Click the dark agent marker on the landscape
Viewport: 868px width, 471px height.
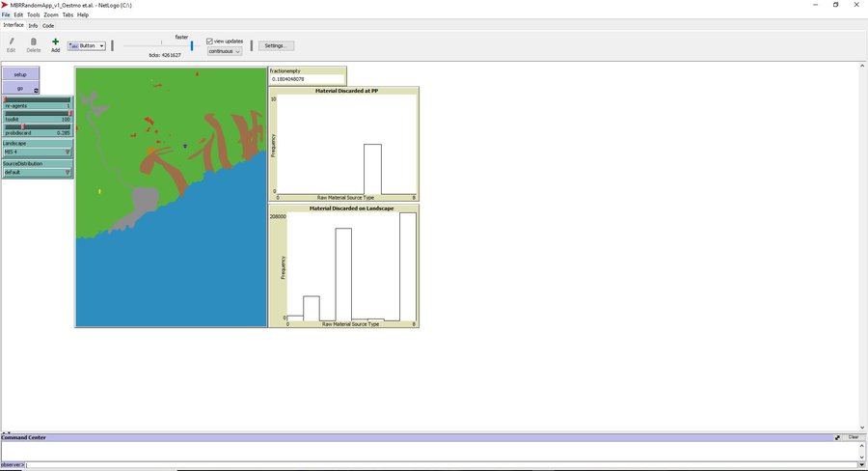pos(184,147)
